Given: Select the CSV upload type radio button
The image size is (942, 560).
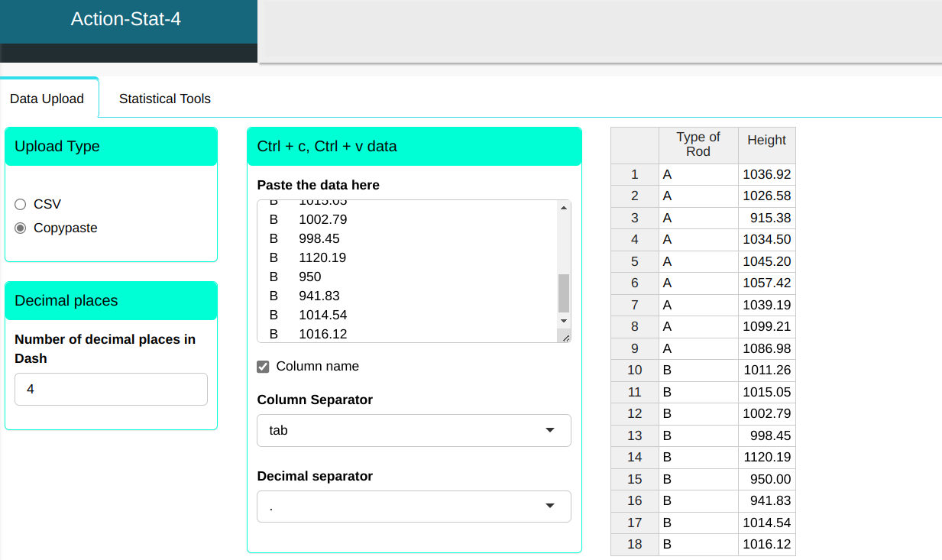Looking at the screenshot, I should [21, 204].
